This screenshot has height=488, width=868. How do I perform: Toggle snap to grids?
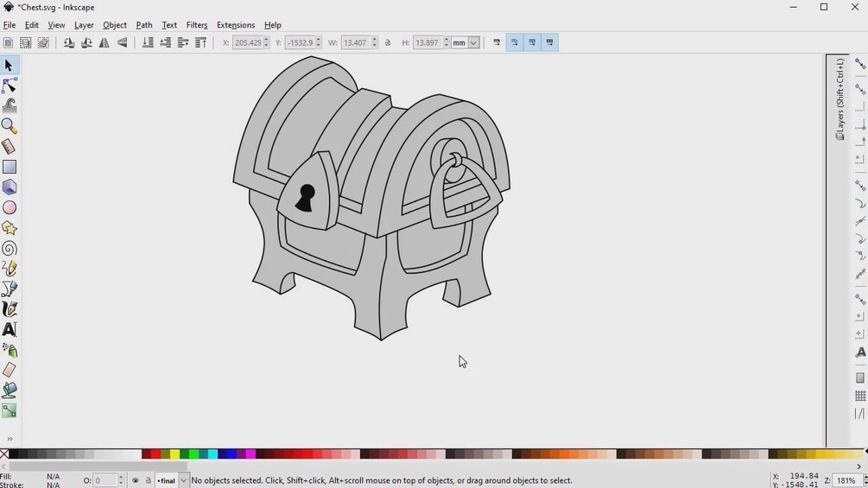coord(859,396)
